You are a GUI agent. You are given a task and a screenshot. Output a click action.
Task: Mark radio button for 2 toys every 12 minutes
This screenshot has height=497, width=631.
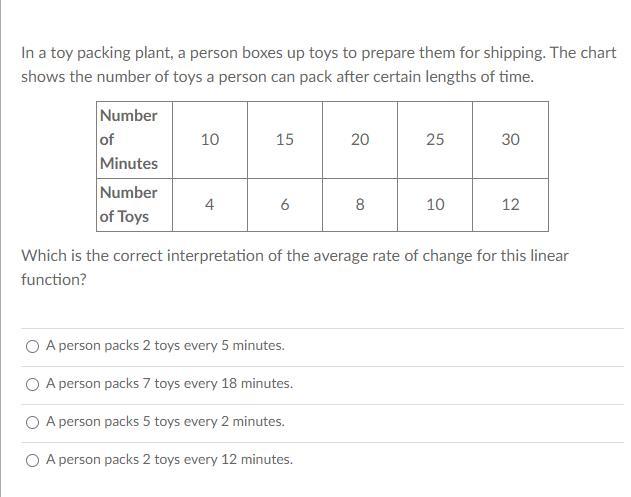tap(33, 460)
